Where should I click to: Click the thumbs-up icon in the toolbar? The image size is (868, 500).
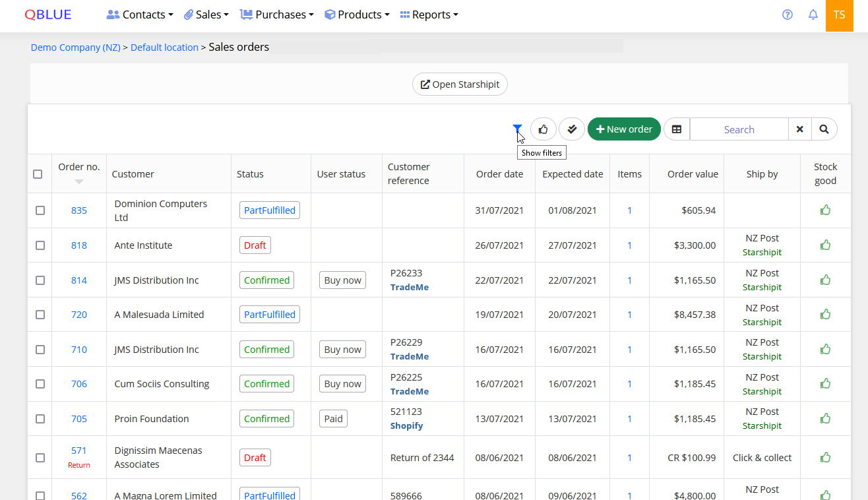click(x=543, y=129)
